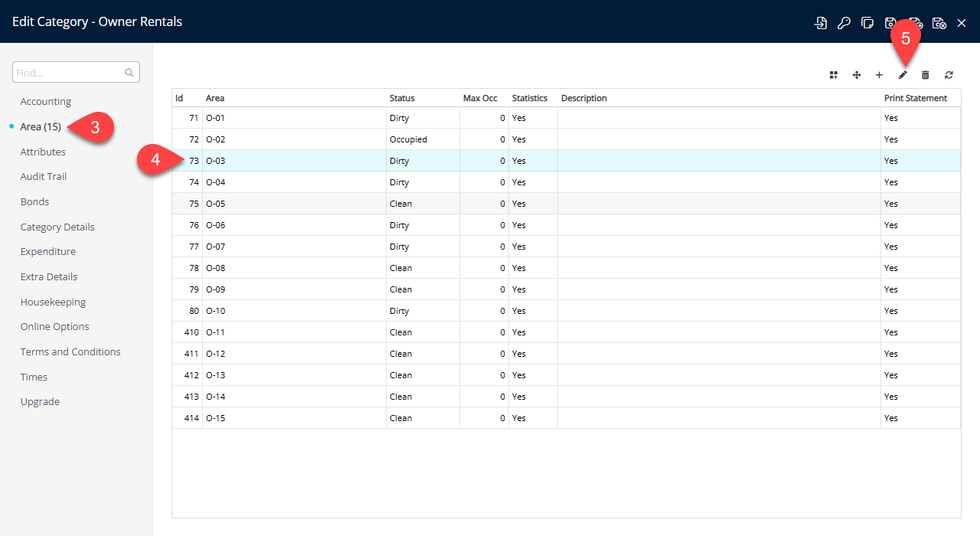Open Online Options in the sidebar
This screenshot has width=980, height=536.
54,326
